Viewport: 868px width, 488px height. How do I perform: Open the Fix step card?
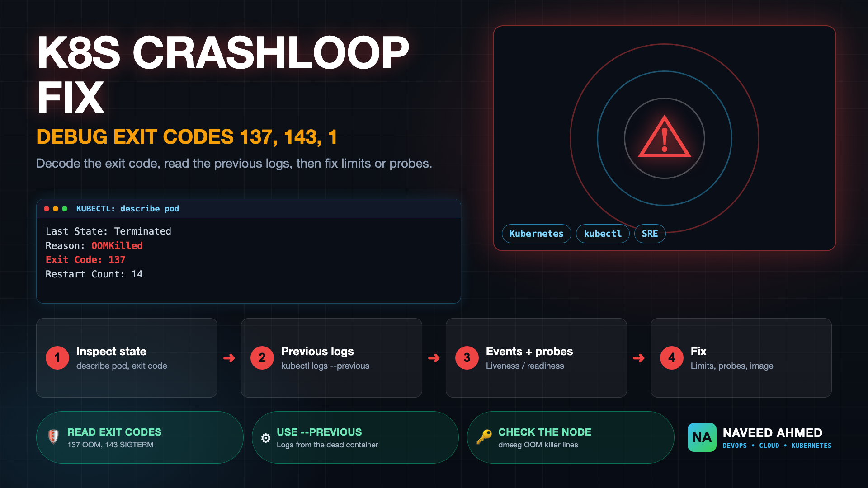tap(741, 358)
